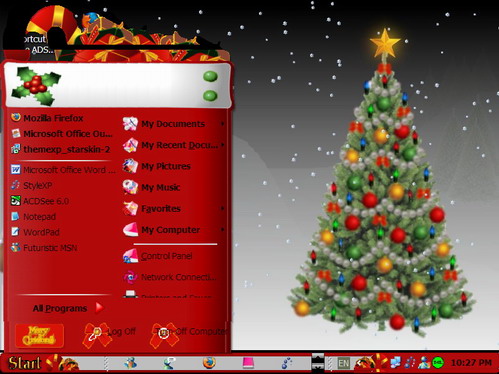Click the Start button on the taskbar

[25, 363]
